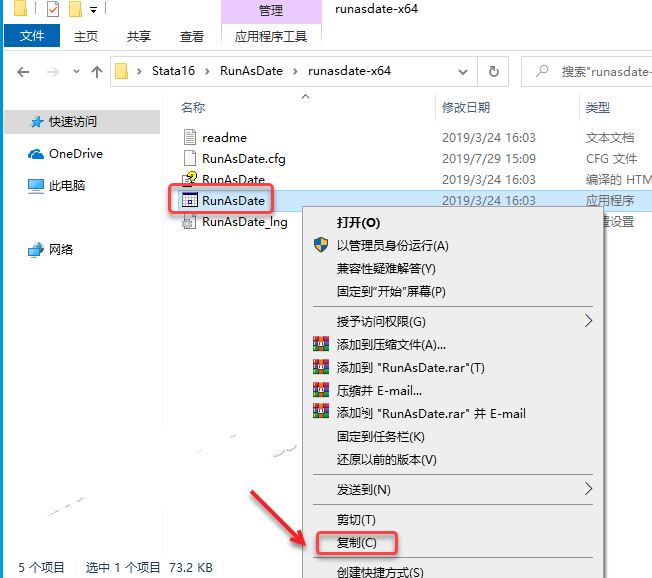Screen dimensions: 652x578
Task: Open the 文件 tab
Action: (x=32, y=36)
